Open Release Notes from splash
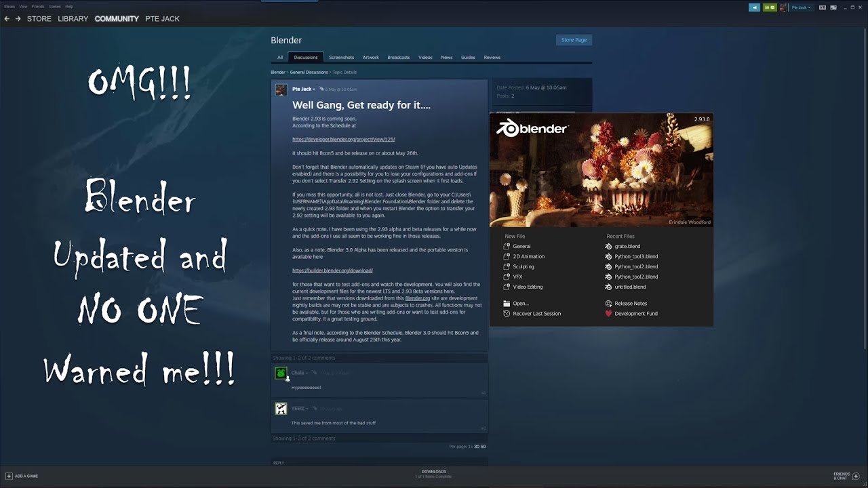Image resolution: width=868 pixels, height=488 pixels. click(626, 304)
